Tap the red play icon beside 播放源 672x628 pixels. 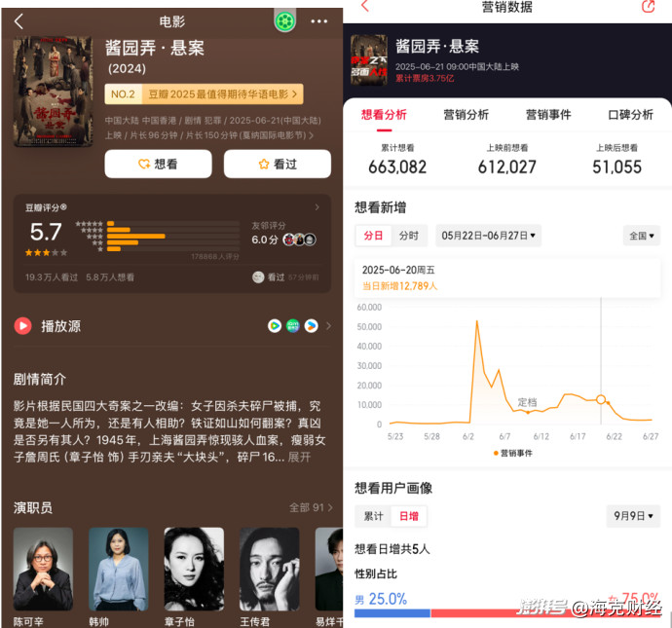coord(22,326)
